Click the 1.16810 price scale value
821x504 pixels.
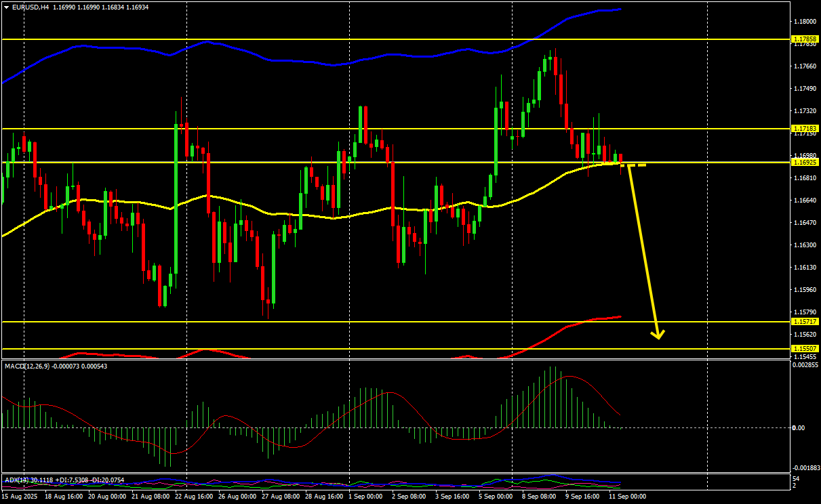[806, 177]
